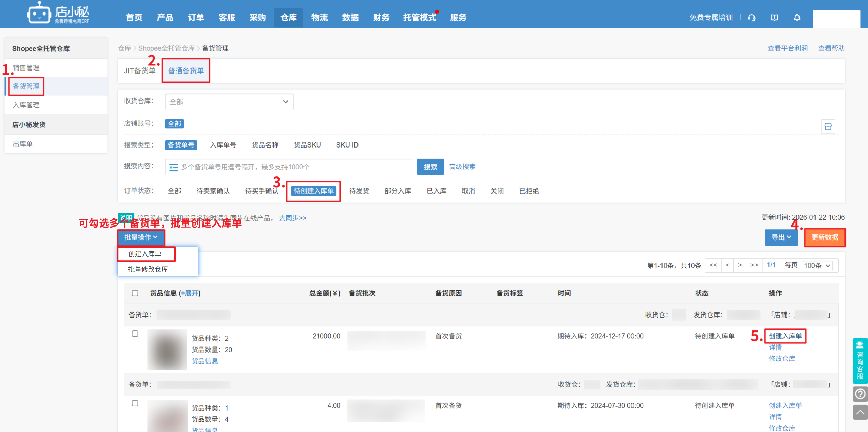Open the help book icon in header
868x432 pixels.
click(774, 18)
